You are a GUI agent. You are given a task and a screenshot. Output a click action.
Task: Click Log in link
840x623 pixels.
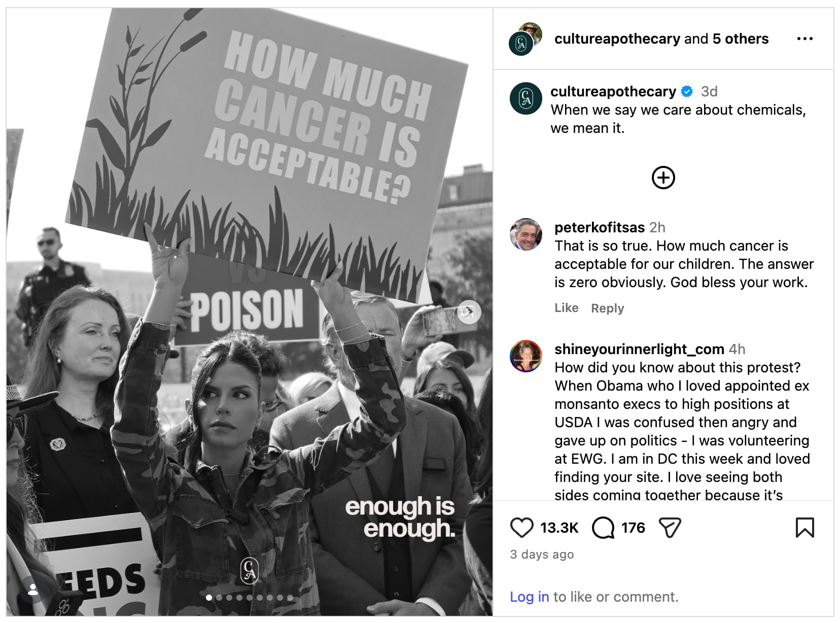530,597
